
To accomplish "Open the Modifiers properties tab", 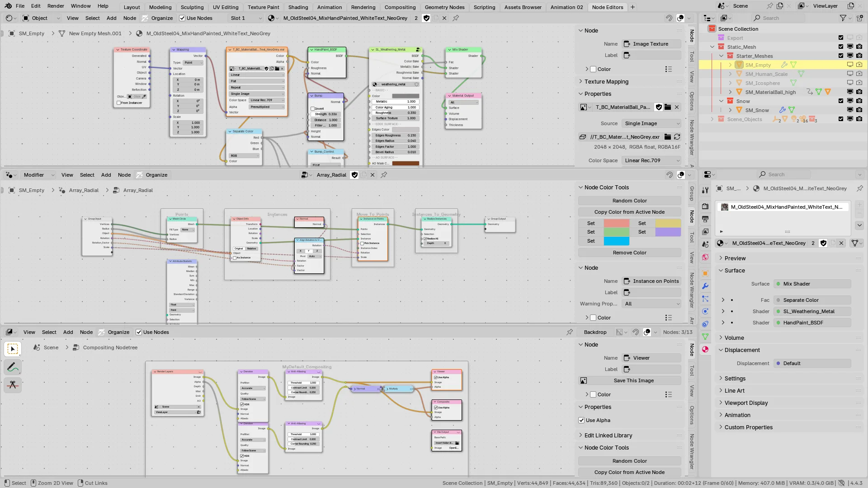I will click(x=705, y=286).
